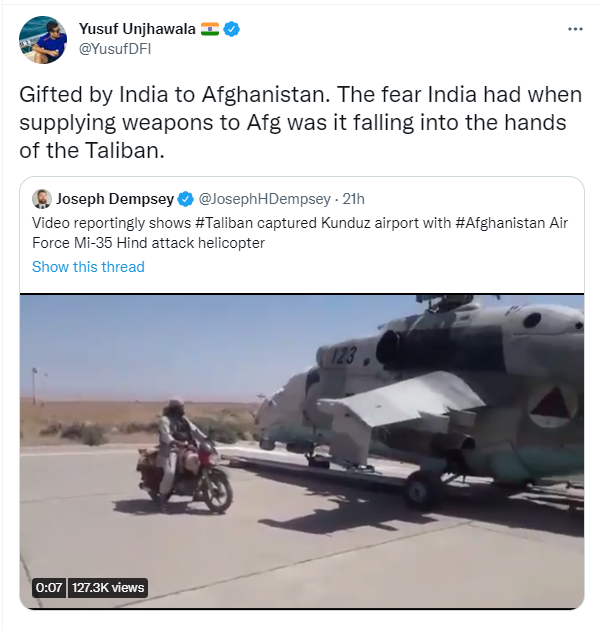Screen dimensions: 600x631
Task: Open the tweet's three-dot more options menu
Action: coord(575,29)
